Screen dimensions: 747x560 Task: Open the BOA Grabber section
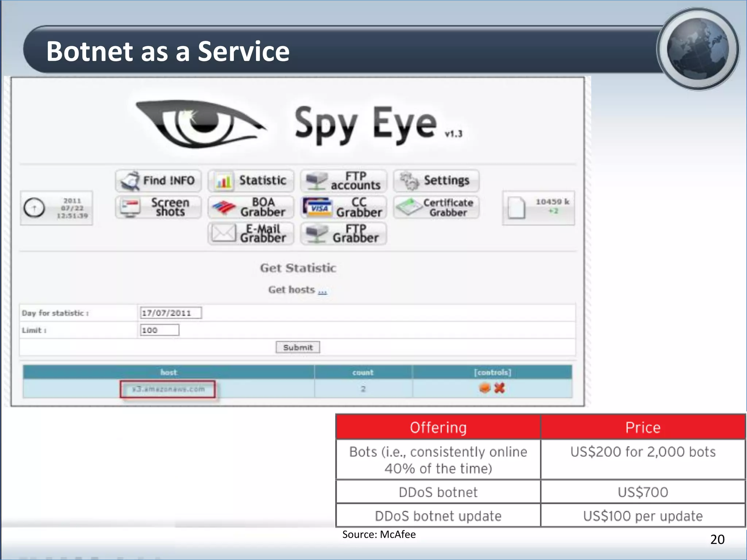coord(251,207)
